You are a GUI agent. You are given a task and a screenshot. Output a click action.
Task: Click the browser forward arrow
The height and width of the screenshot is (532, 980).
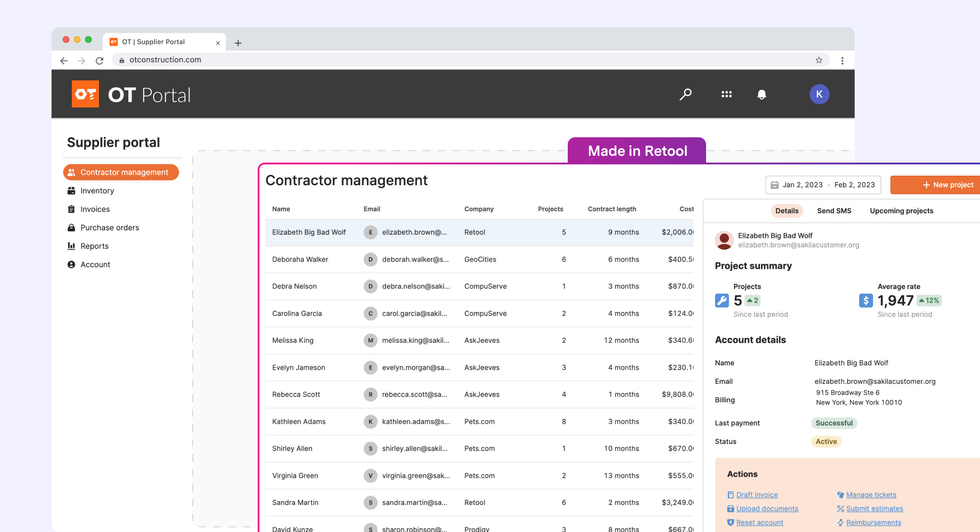(81, 61)
